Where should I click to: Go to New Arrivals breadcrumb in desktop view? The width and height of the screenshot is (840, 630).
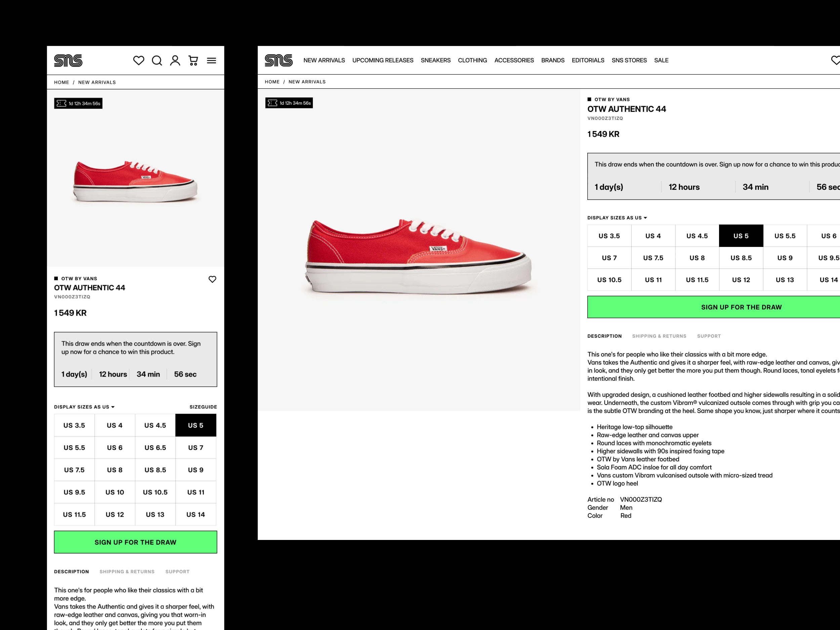(307, 82)
